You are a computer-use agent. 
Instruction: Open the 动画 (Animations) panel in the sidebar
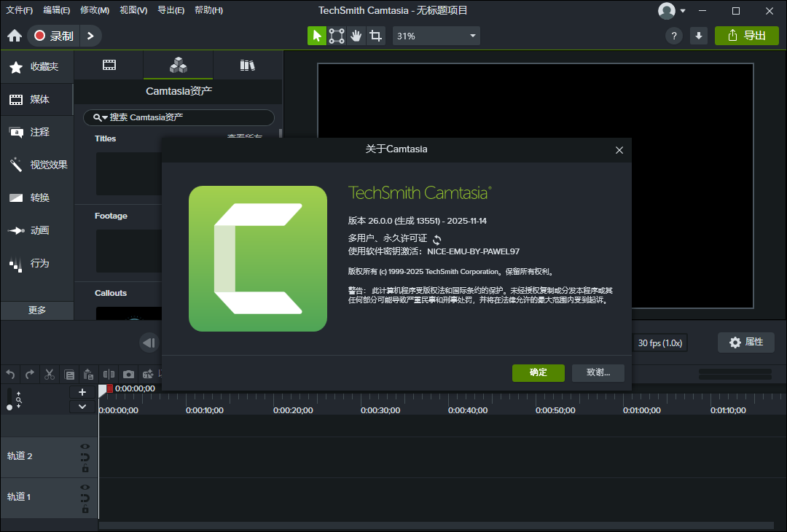(37, 230)
